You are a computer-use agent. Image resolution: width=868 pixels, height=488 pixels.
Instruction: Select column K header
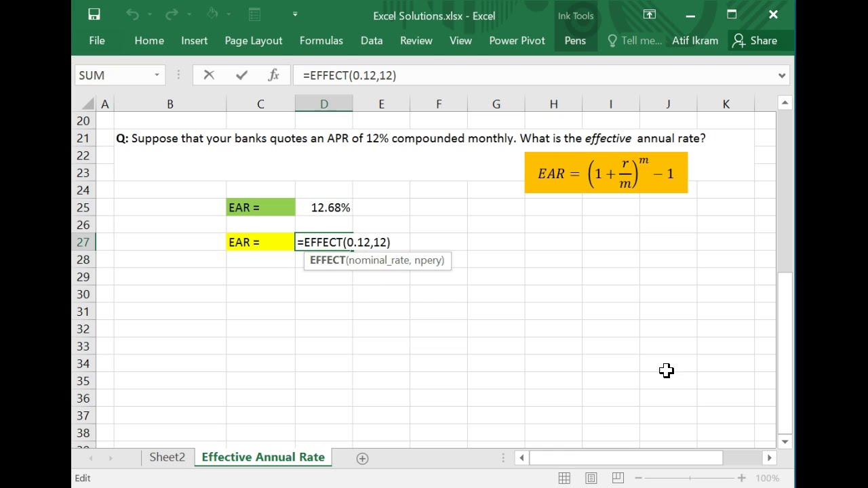pos(726,104)
